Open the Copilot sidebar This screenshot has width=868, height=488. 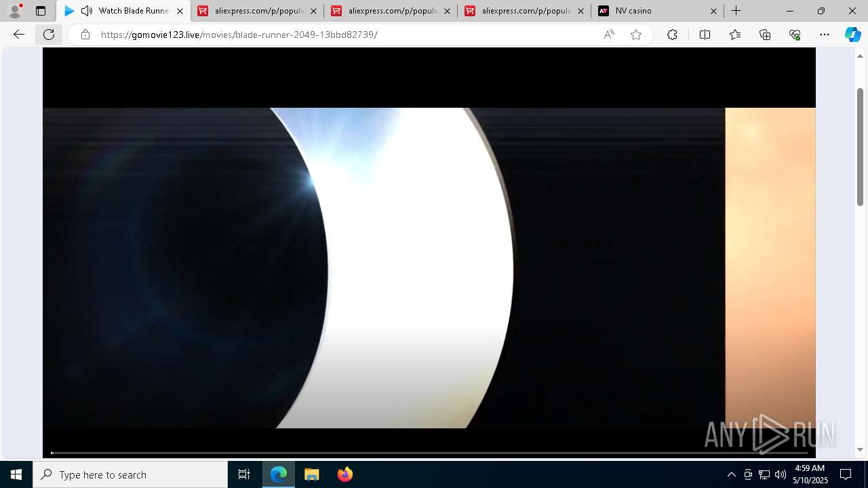tap(852, 35)
